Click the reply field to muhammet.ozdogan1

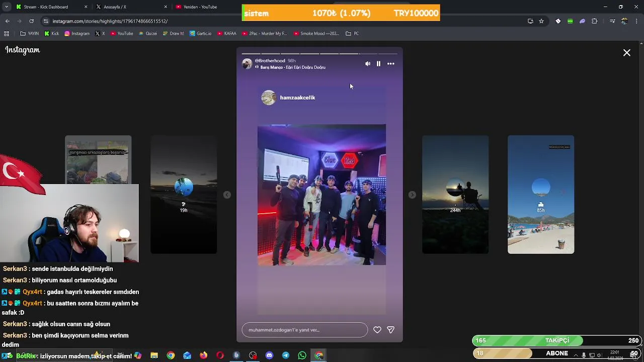(305, 330)
